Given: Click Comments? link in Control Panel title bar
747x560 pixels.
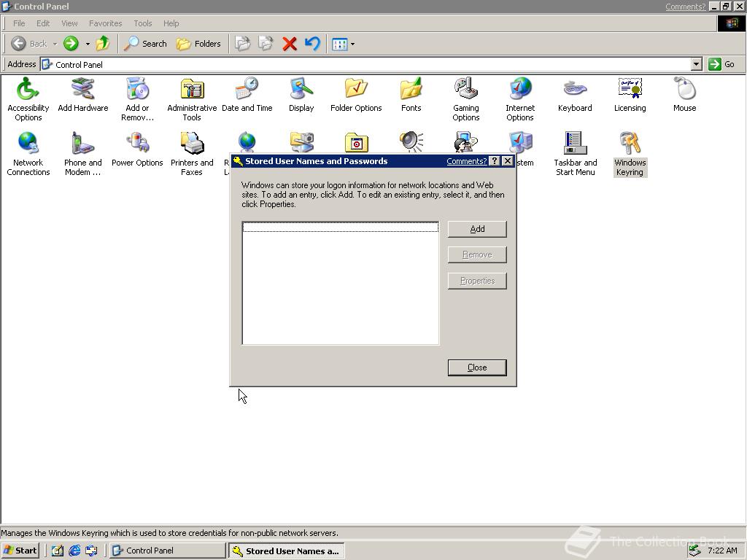Looking at the screenshot, I should [685, 7].
